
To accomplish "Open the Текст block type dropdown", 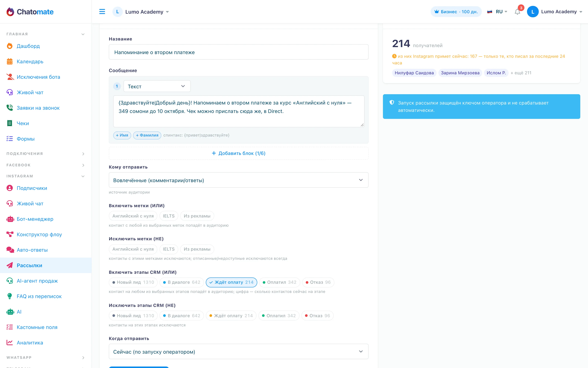I will tap(157, 86).
